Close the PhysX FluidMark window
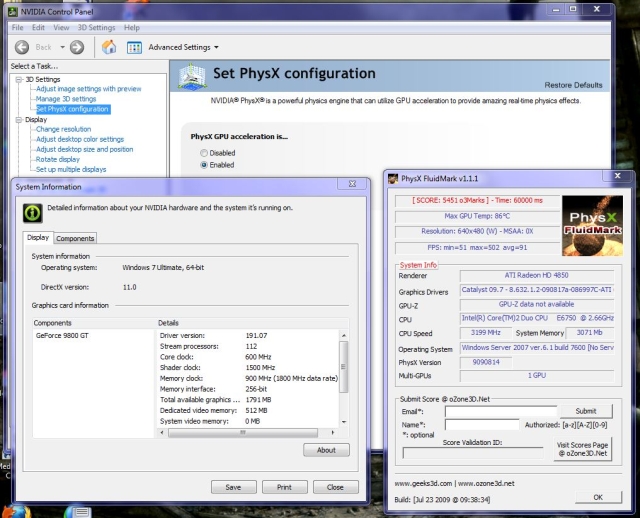The width and height of the screenshot is (640, 518). click(618, 176)
